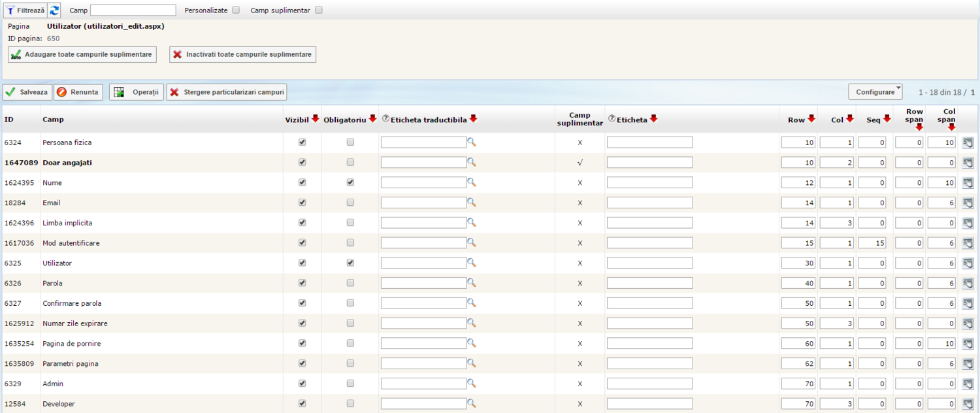
Task: Uncheck Obligatoriu for the Utilizator row
Action: click(x=350, y=263)
